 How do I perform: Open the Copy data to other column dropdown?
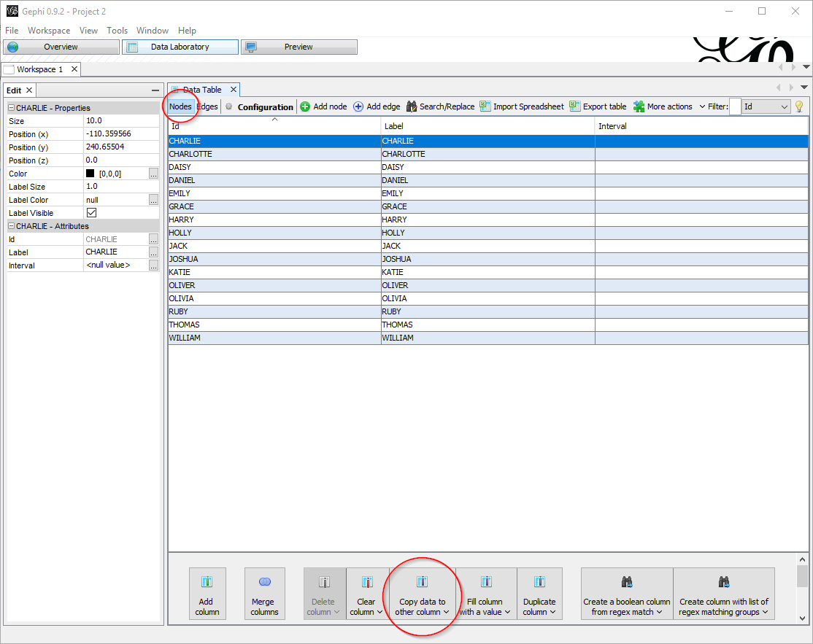pos(447,613)
